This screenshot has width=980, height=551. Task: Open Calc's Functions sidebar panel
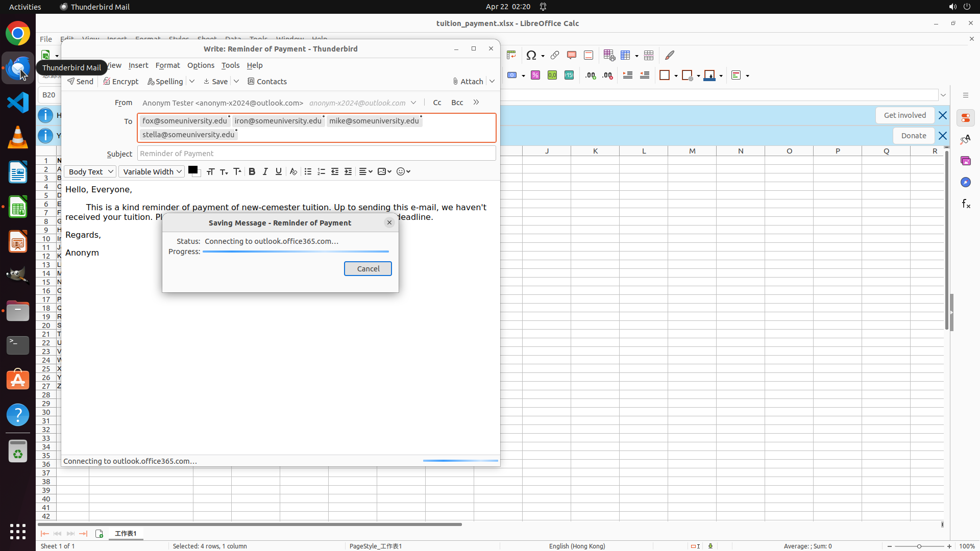click(x=966, y=204)
